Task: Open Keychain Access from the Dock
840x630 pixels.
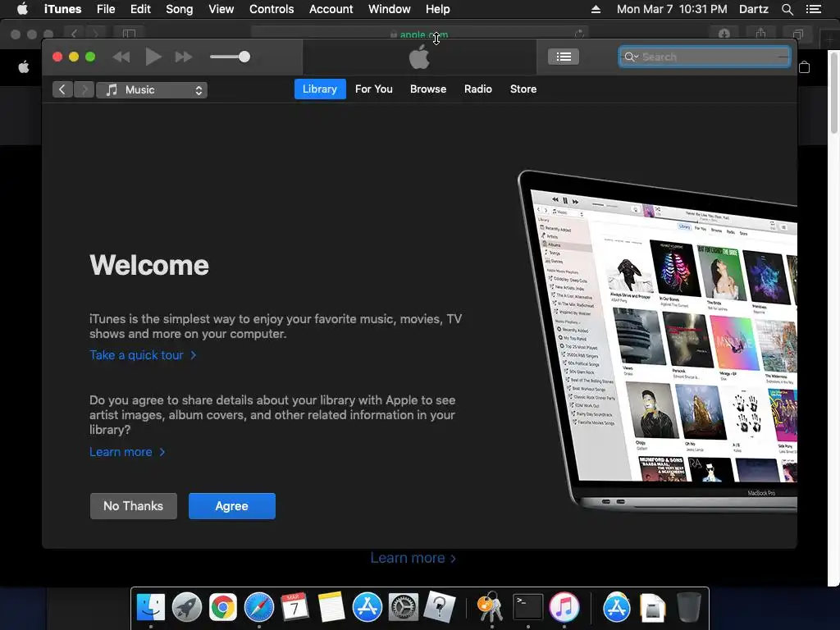Action: tap(491, 608)
